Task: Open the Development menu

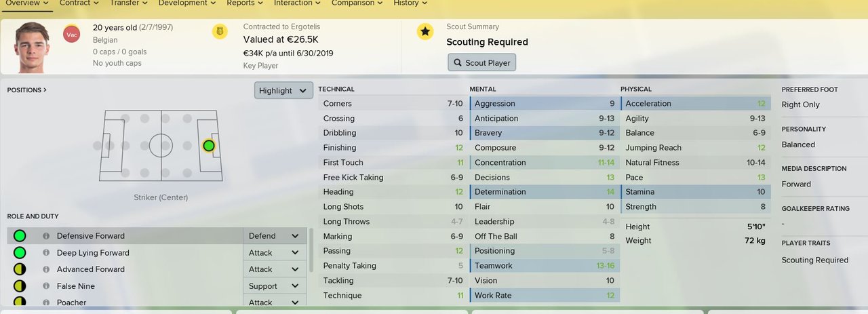Action: pyautogui.click(x=186, y=3)
